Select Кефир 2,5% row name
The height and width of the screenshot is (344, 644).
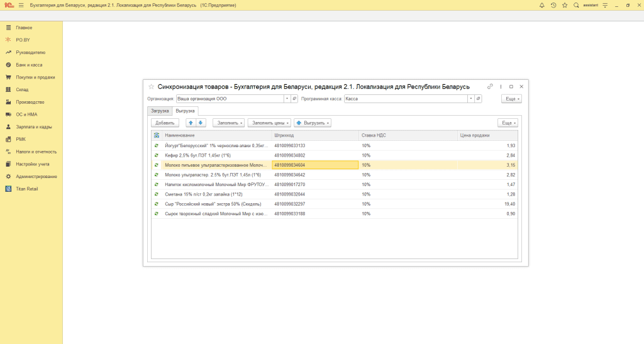click(216, 155)
